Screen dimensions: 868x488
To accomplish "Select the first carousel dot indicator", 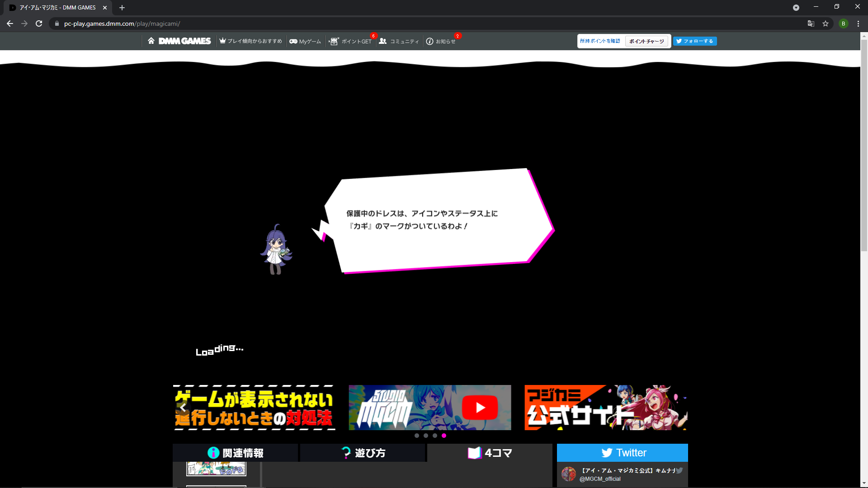I will click(417, 436).
